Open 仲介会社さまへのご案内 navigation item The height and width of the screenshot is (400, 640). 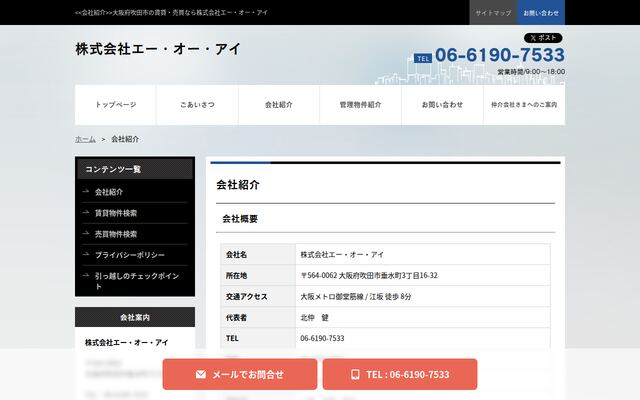tap(524, 105)
